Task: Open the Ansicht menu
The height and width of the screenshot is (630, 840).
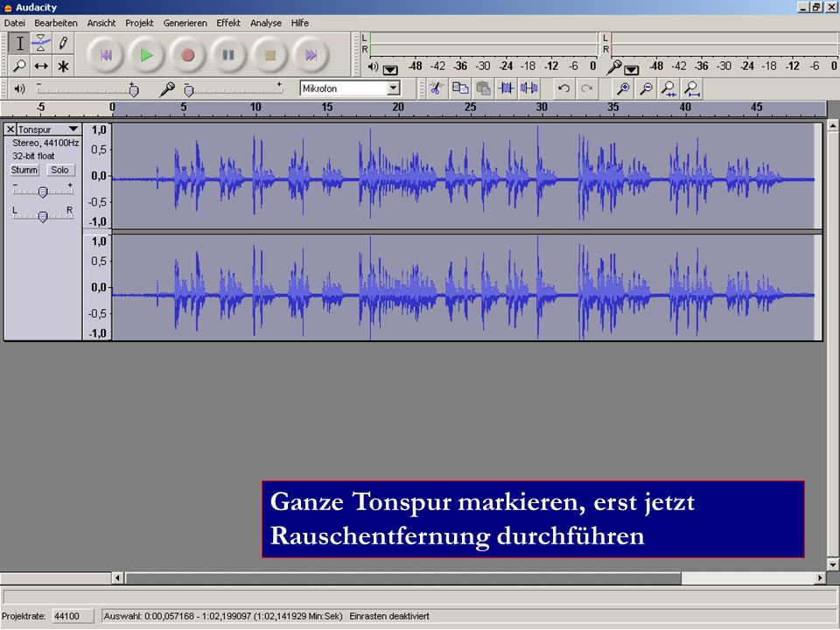Action: pos(101,23)
